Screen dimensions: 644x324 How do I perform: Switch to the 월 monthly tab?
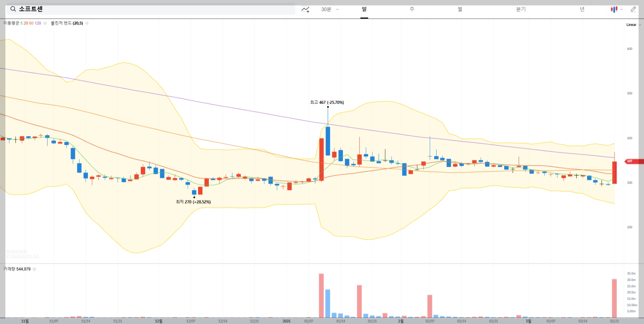pyautogui.click(x=460, y=9)
